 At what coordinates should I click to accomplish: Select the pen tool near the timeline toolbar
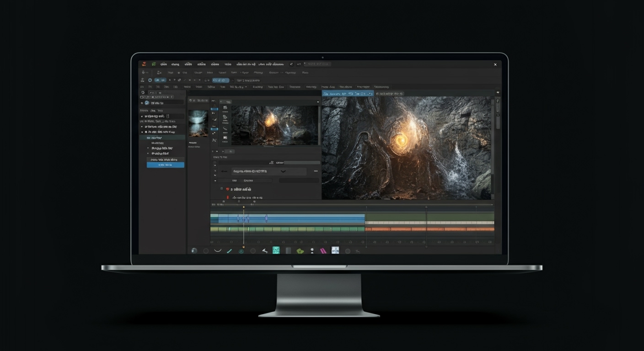tap(230, 251)
